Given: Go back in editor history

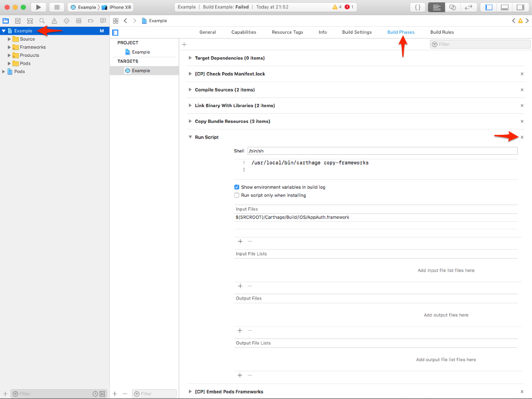Looking at the screenshot, I should [x=126, y=21].
